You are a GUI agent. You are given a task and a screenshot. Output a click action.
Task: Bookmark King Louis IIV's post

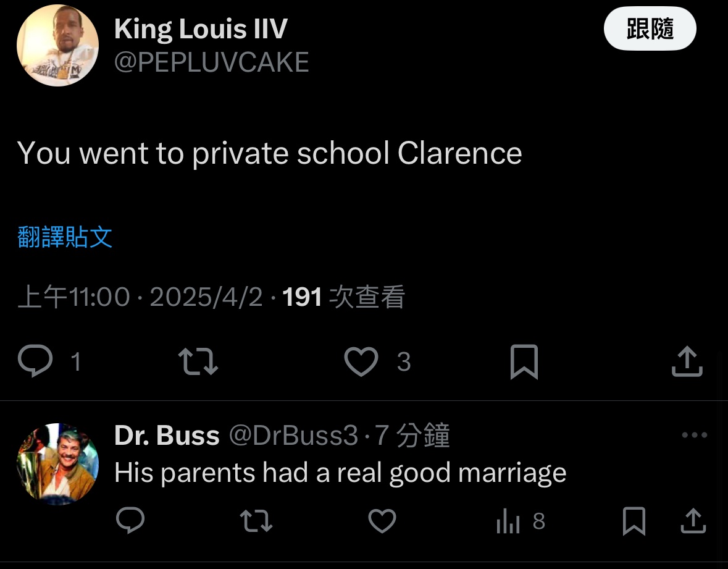pyautogui.click(x=524, y=361)
